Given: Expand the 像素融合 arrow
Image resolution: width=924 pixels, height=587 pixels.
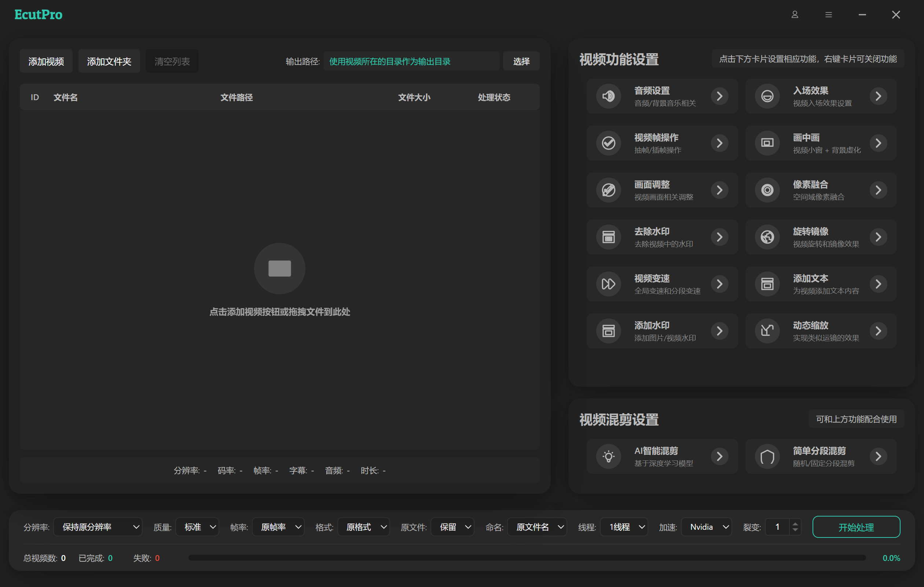Looking at the screenshot, I should [878, 190].
